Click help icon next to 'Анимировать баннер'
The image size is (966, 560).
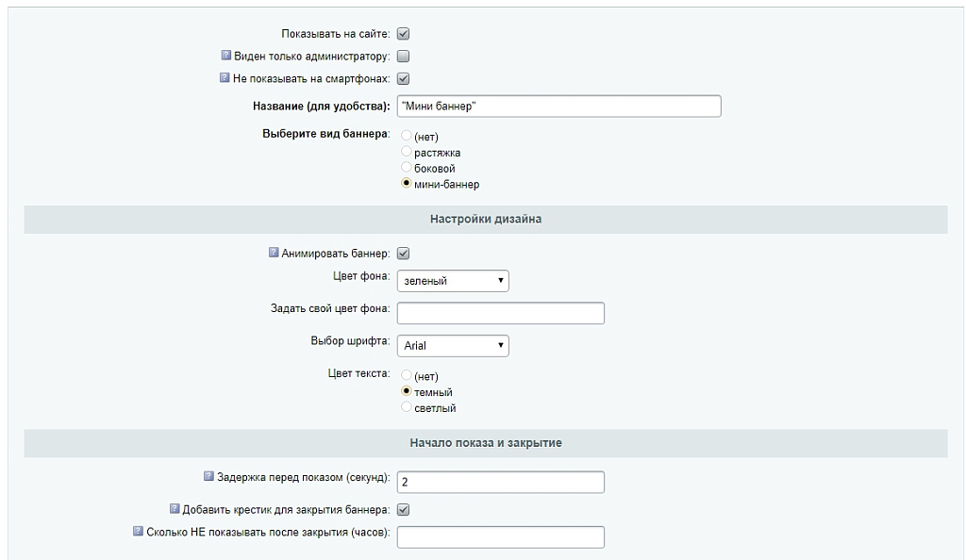[274, 253]
